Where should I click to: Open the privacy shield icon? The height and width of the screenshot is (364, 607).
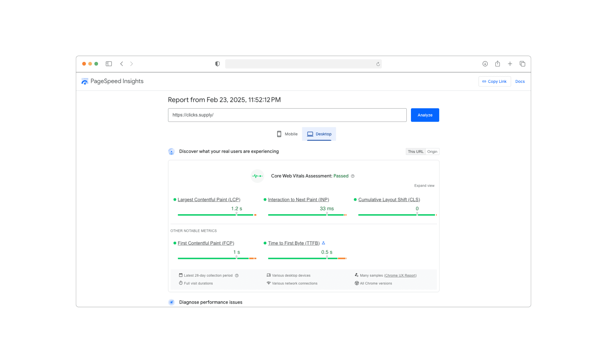[x=217, y=64]
